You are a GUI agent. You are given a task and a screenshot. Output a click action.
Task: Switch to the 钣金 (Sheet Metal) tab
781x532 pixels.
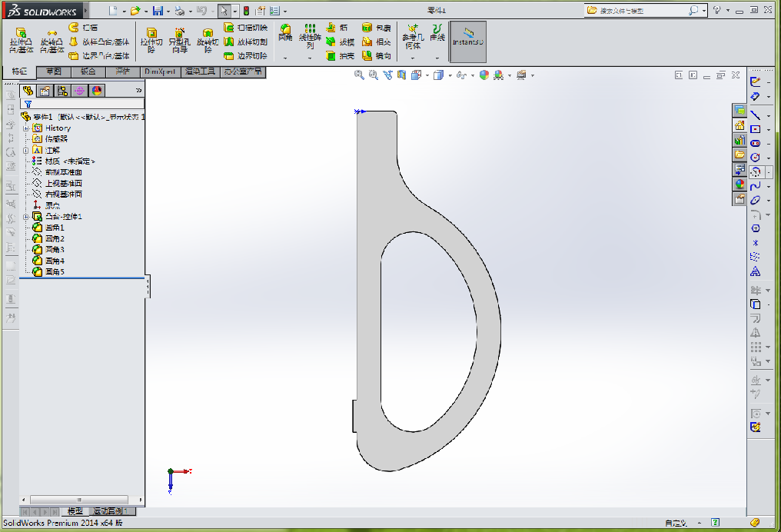[88, 71]
